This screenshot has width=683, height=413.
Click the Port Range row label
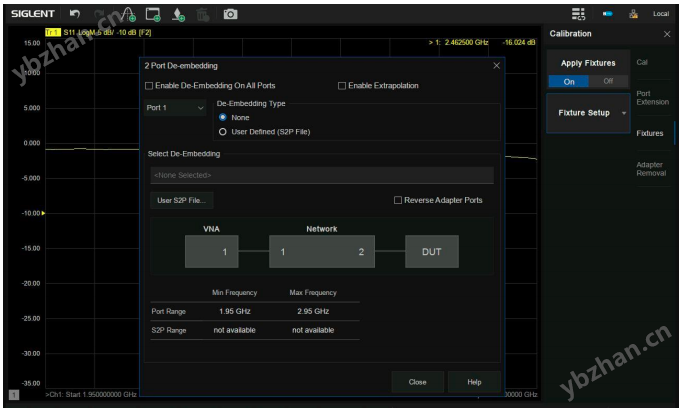169,311
